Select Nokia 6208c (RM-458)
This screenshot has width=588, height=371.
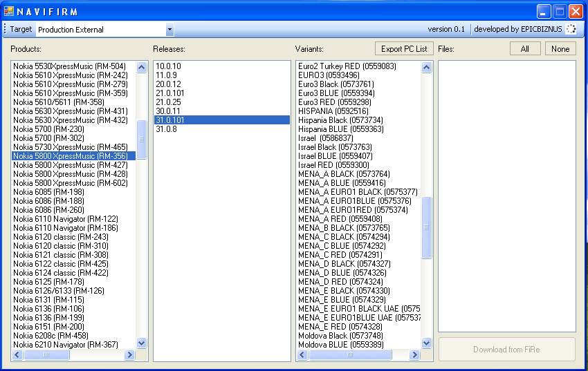pyautogui.click(x=74, y=336)
